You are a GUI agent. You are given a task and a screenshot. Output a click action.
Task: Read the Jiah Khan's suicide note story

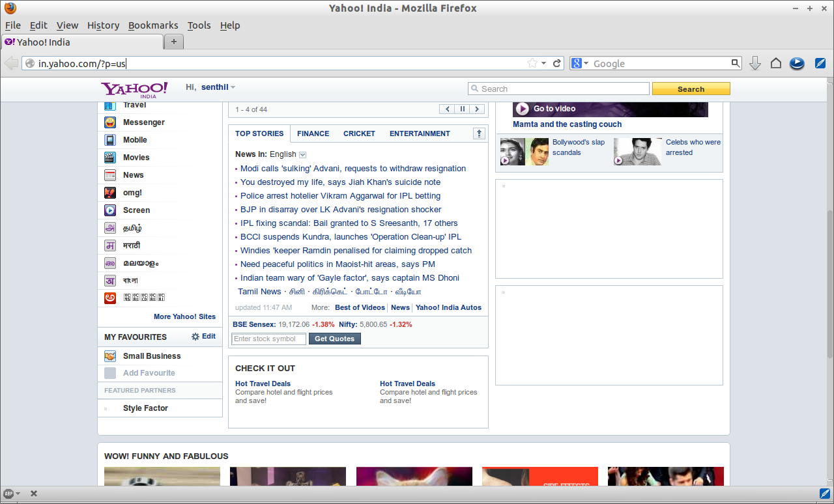[340, 182]
